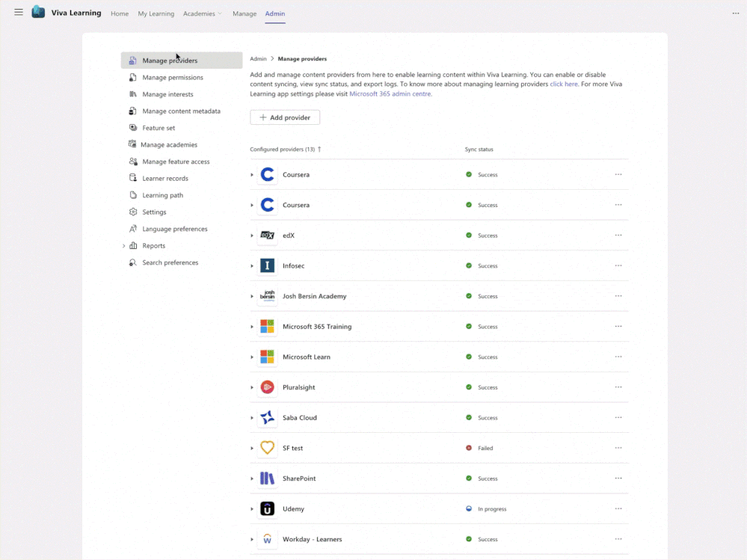The height and width of the screenshot is (560, 747).
Task: Click the Viva Learning app logo
Action: click(38, 13)
